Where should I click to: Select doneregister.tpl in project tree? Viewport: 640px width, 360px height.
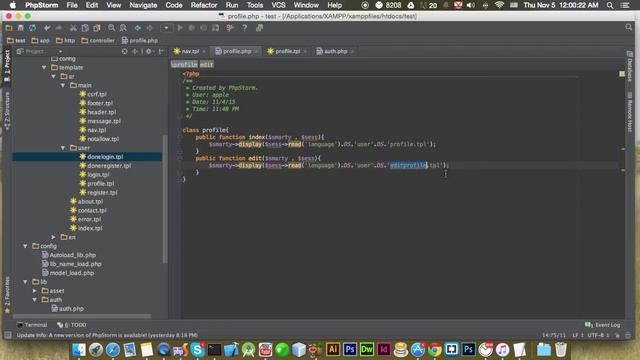[x=105, y=166]
